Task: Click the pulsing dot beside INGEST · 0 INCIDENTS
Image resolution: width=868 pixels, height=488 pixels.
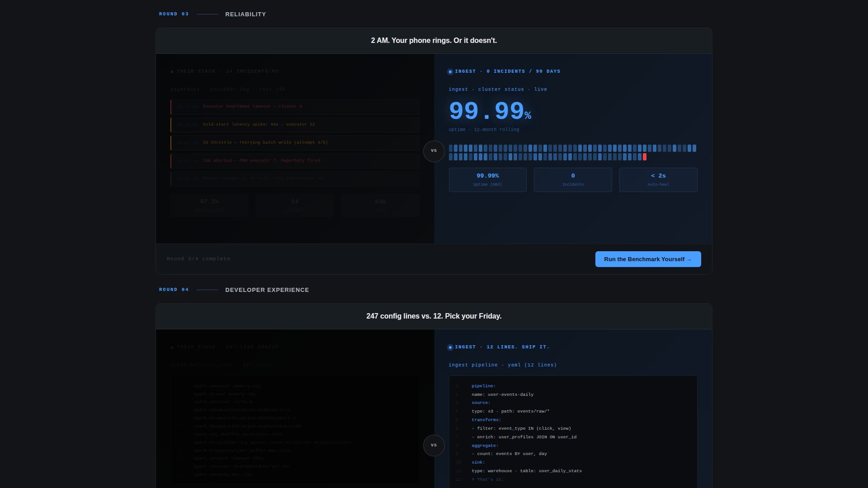Action: pyautogui.click(x=450, y=71)
